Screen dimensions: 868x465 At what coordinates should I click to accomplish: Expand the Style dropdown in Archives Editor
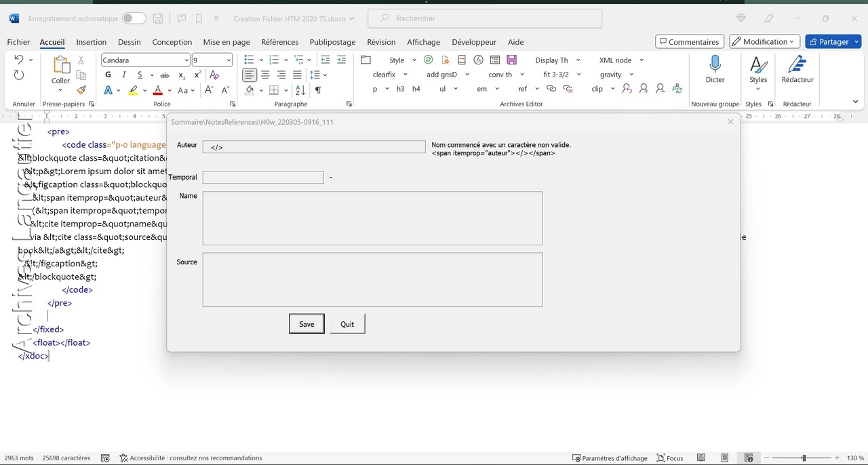pos(414,60)
